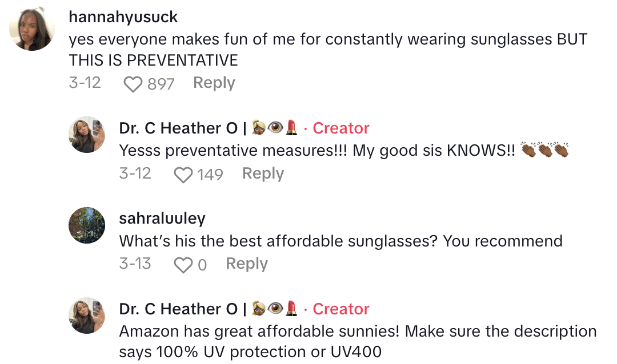Click the 897 likes count
The height and width of the screenshot is (364, 617).
tap(161, 84)
